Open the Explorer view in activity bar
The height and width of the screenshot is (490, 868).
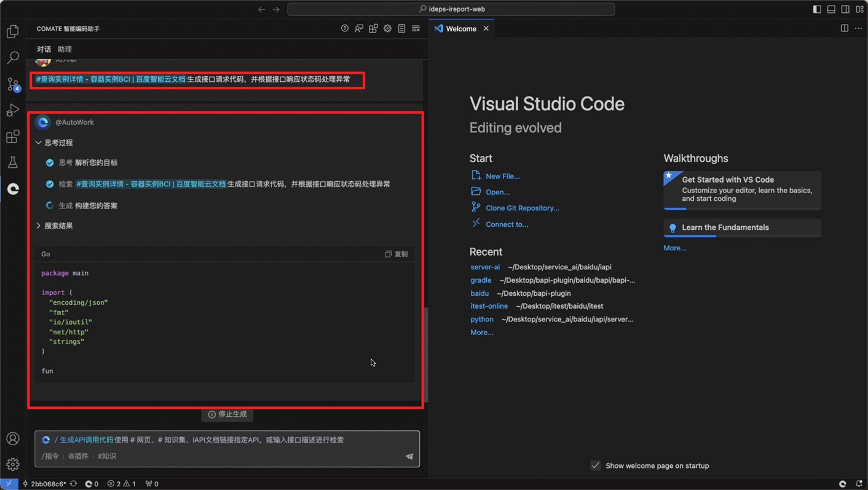(x=13, y=31)
